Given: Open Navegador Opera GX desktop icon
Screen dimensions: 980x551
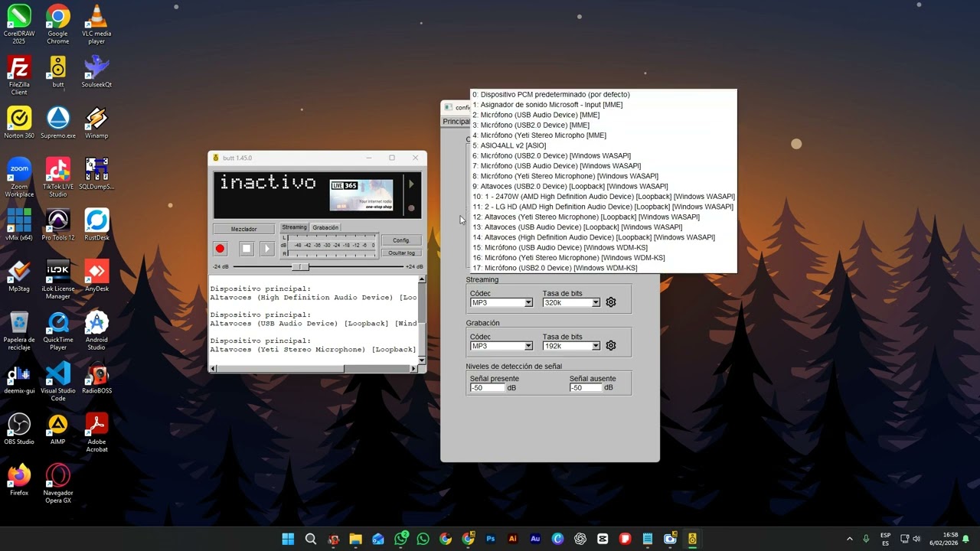Looking at the screenshot, I should tap(57, 484).
